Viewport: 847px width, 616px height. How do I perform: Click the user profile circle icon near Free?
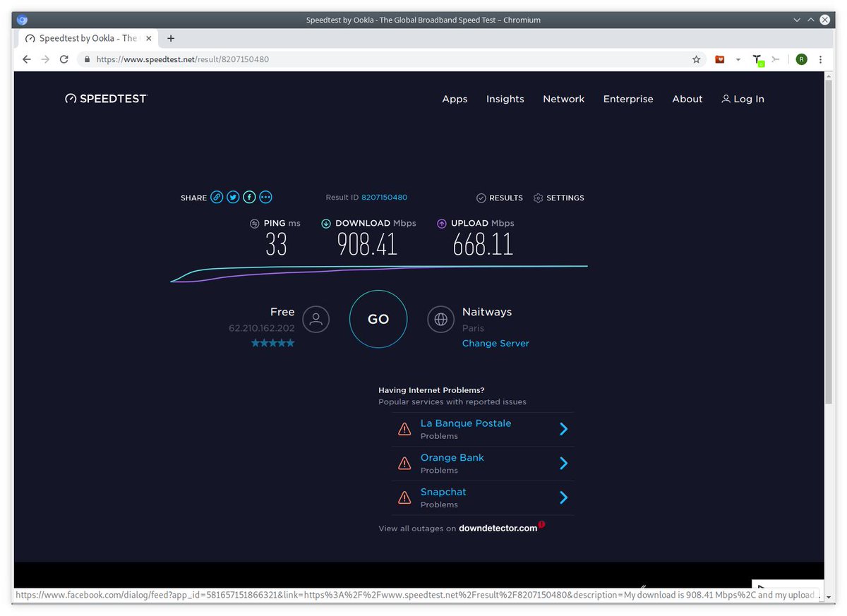[316, 319]
